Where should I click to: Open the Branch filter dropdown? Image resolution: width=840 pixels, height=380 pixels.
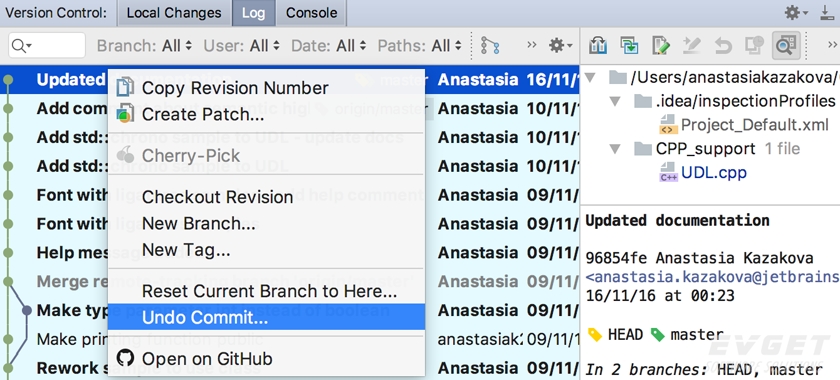pos(144,46)
